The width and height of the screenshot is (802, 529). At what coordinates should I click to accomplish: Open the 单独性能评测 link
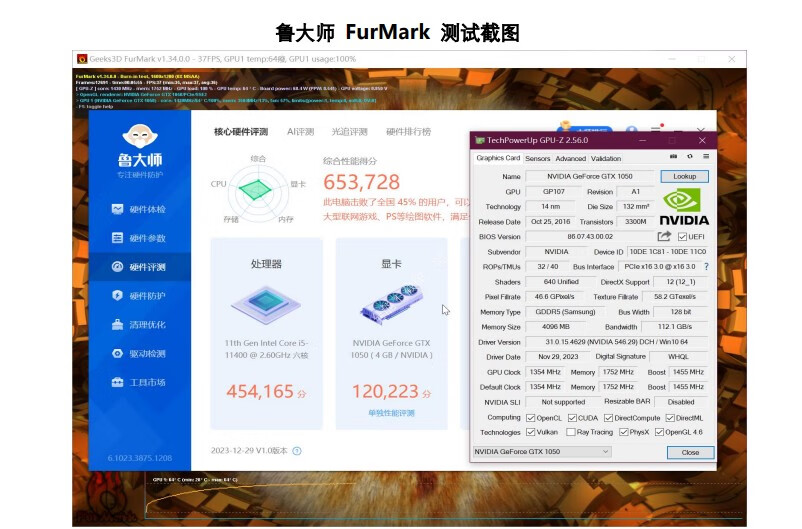pos(391,413)
